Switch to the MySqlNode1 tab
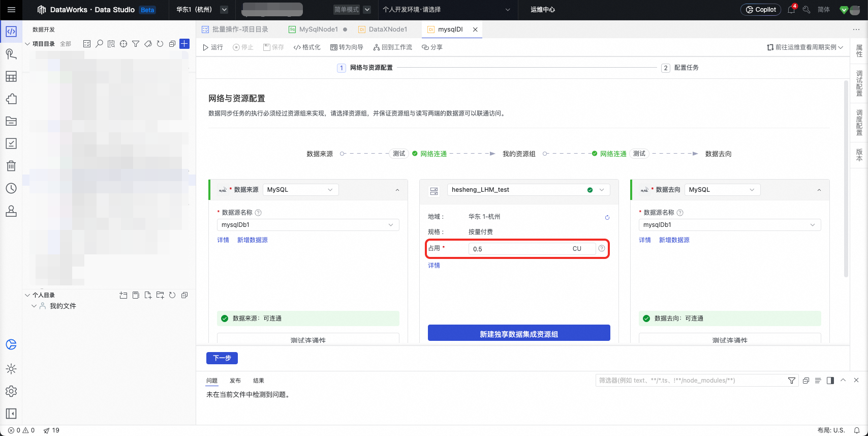The width and height of the screenshot is (868, 436). point(318,30)
